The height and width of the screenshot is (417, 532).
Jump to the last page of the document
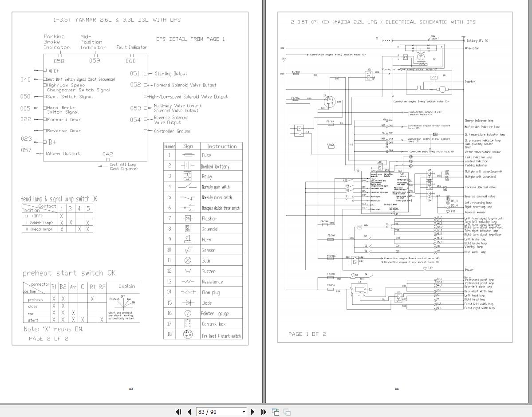(264, 412)
